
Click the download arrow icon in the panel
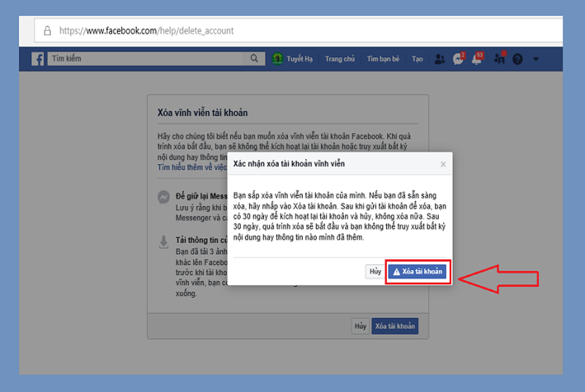point(164,242)
